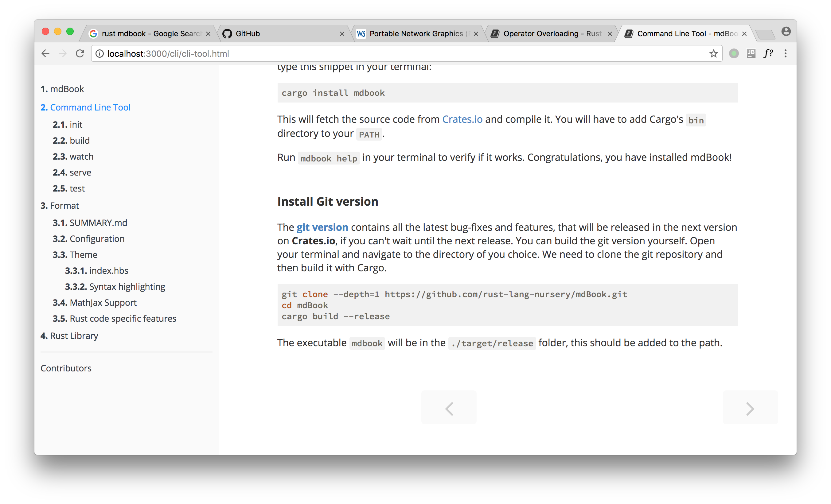
Task: Open section 2.1. init
Action: pos(68,124)
